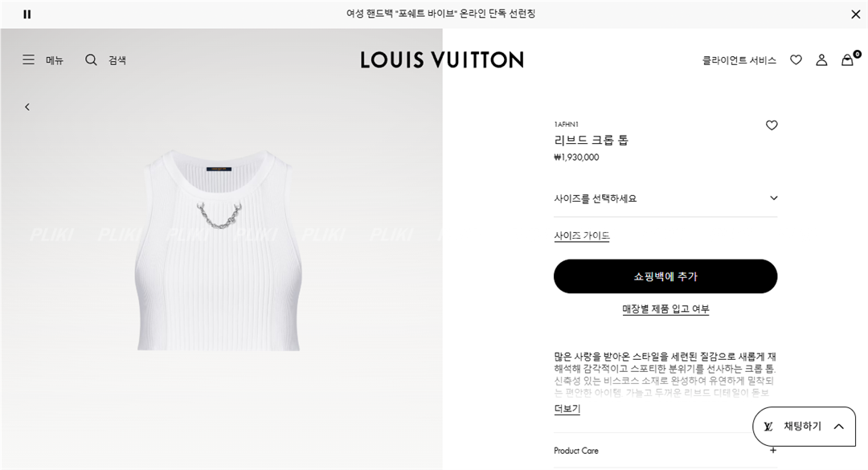The height and width of the screenshot is (470, 868).
Task: Open the wishlist heart in header
Action: (796, 59)
